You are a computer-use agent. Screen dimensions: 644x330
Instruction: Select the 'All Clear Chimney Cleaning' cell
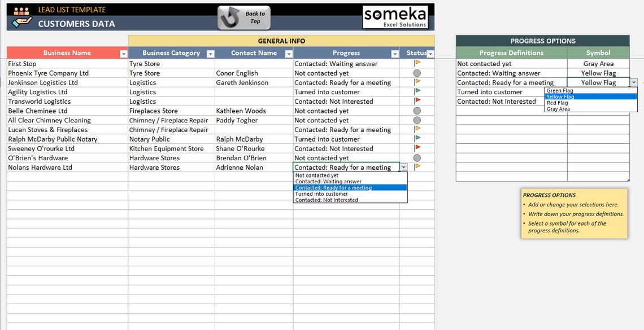tap(67, 120)
